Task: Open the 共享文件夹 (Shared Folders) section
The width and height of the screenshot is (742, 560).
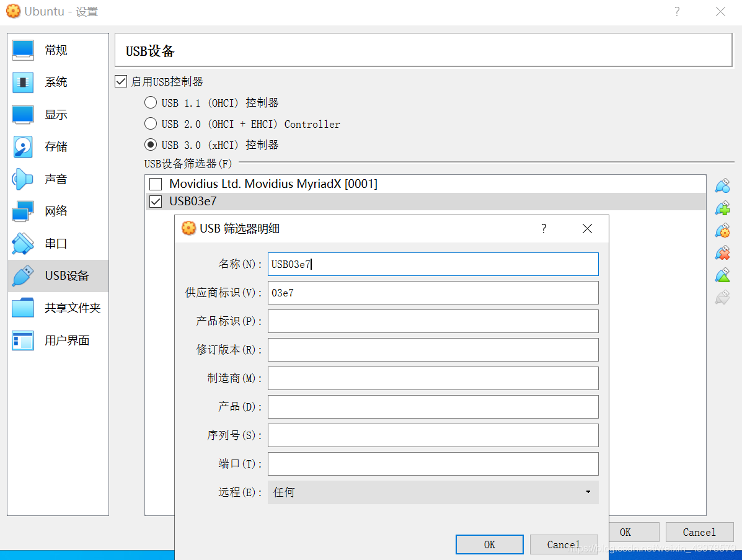Action: 58,308
